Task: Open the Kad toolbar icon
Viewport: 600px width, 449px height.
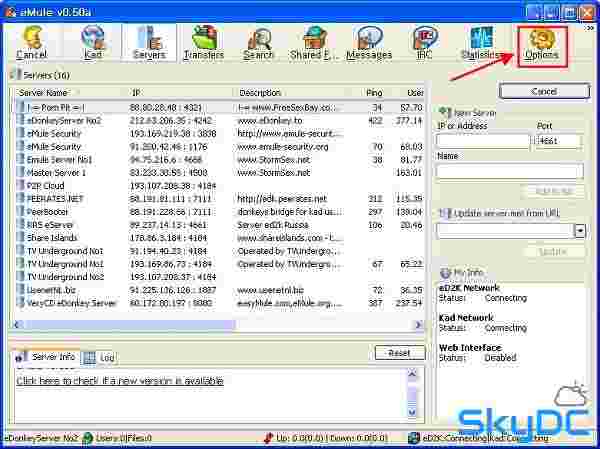Action: 93,42
